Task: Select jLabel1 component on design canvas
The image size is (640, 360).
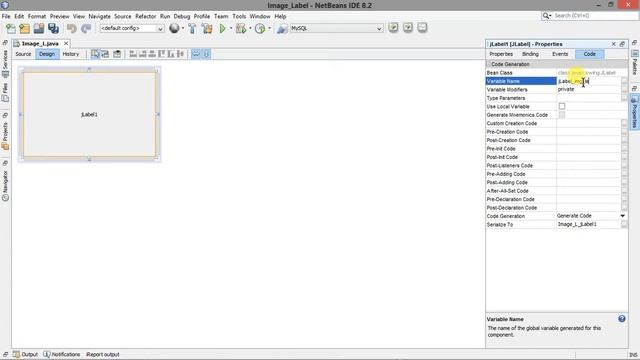Action: coord(89,115)
